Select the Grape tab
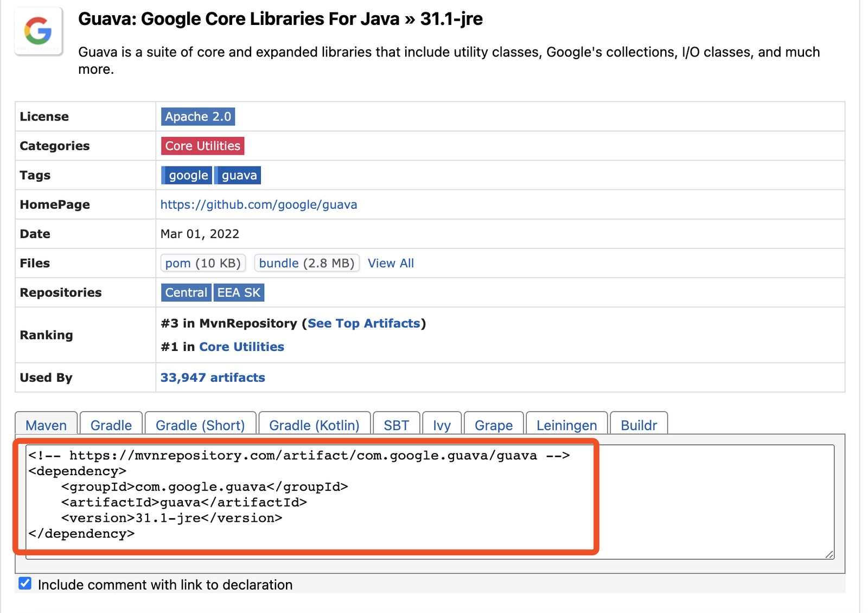This screenshot has width=868, height=613. tap(494, 425)
